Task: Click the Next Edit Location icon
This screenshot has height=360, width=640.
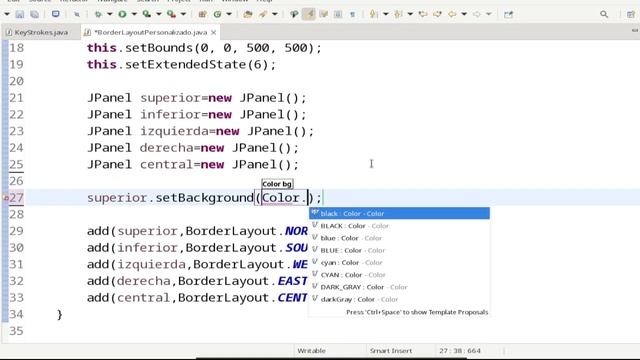Action: click(437, 14)
